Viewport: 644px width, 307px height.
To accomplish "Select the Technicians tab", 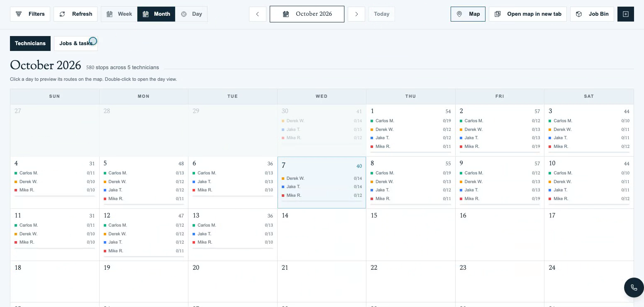I will click(x=30, y=44).
